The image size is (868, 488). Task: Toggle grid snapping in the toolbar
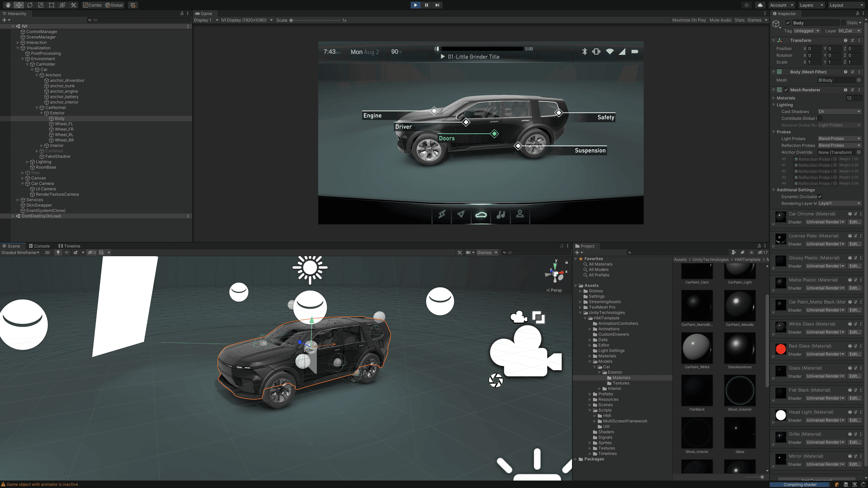pos(132,5)
